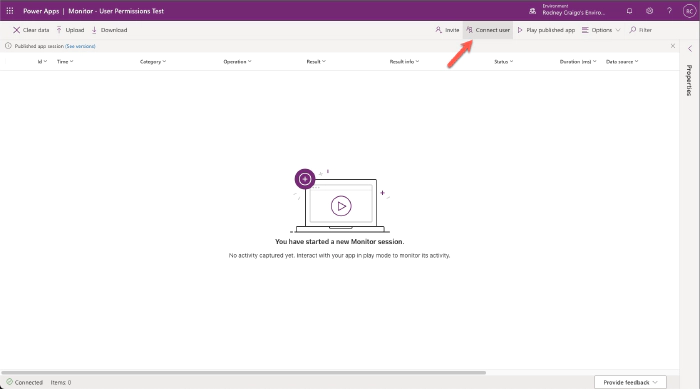Click the horizontal scrollbar at bottom
700x389 pixels.
click(x=243, y=372)
